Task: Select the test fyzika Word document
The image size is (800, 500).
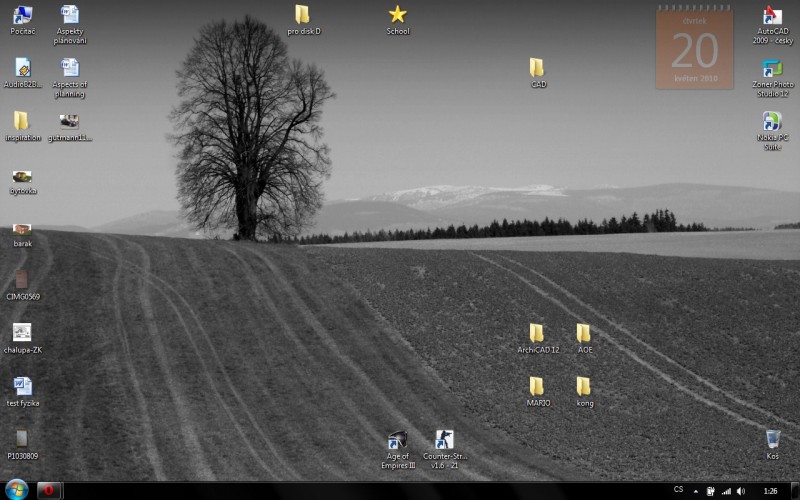Action: tap(22, 386)
